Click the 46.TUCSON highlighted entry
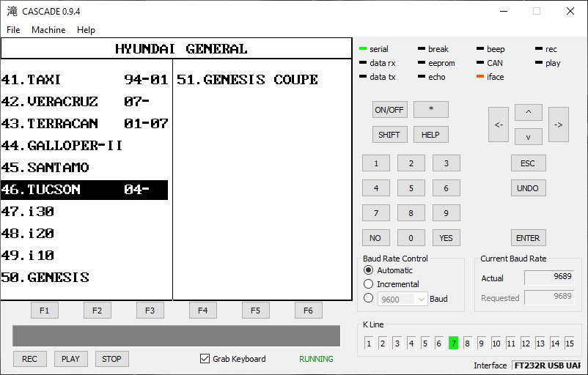Screen dimensions: 588x375 pos(84,190)
